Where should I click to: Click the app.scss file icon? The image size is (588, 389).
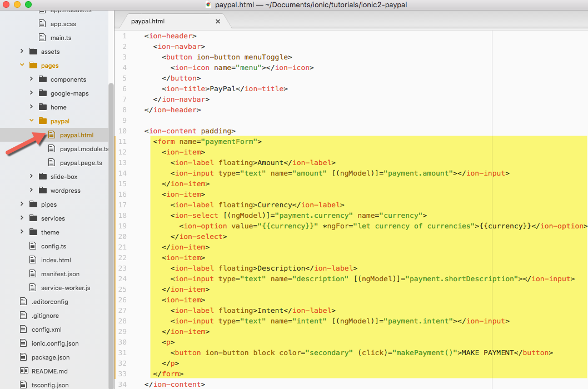coord(42,24)
